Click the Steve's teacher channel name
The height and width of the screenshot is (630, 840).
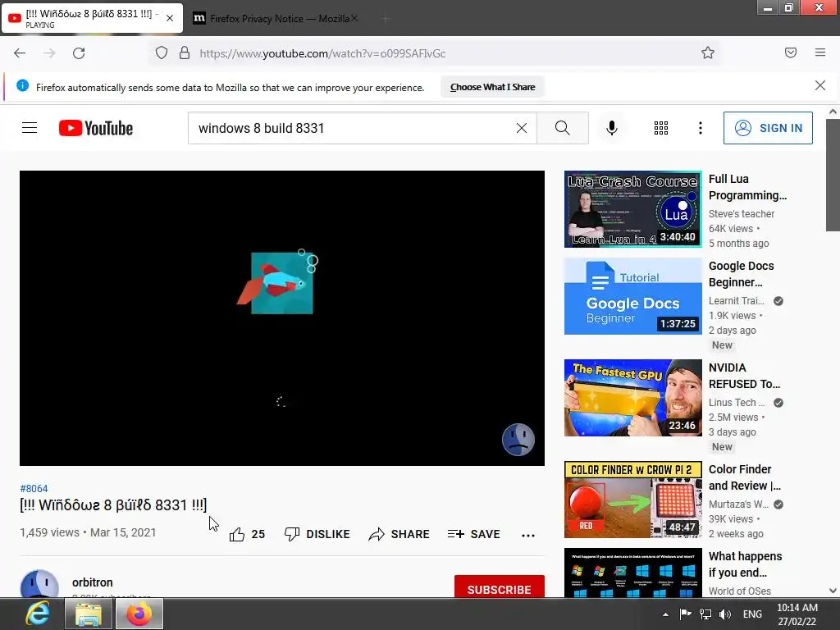click(742, 214)
